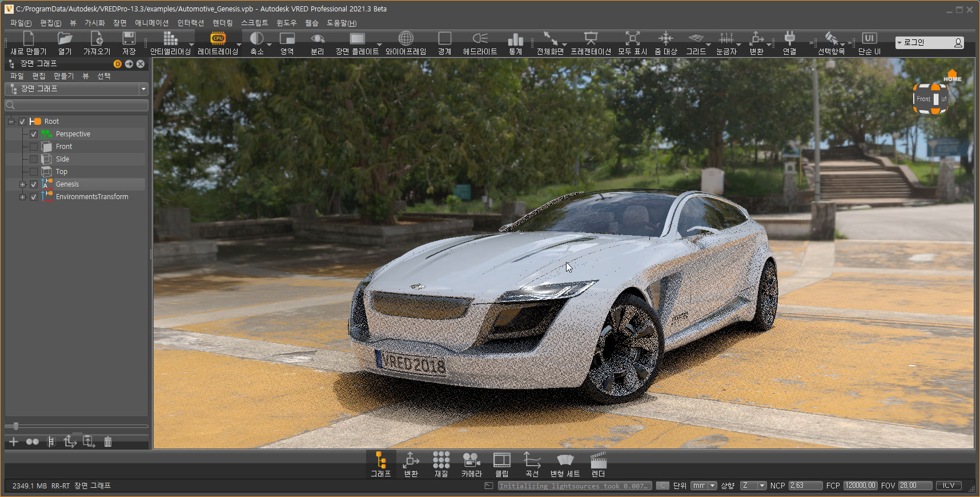Toggle the ICV button in status bar

click(949, 486)
